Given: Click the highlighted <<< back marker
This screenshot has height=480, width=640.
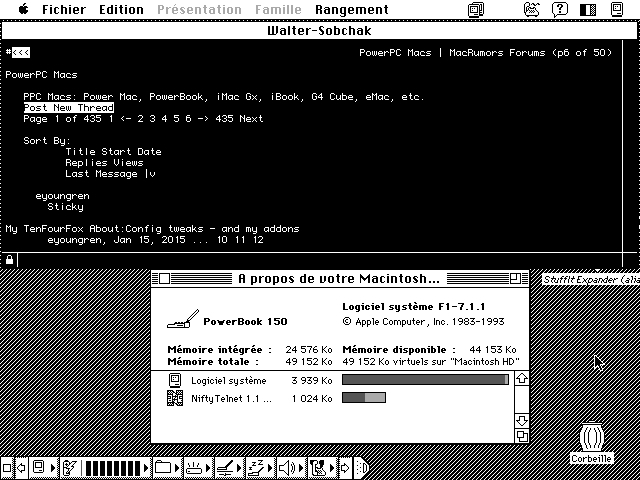Looking at the screenshot, I should tap(21, 53).
